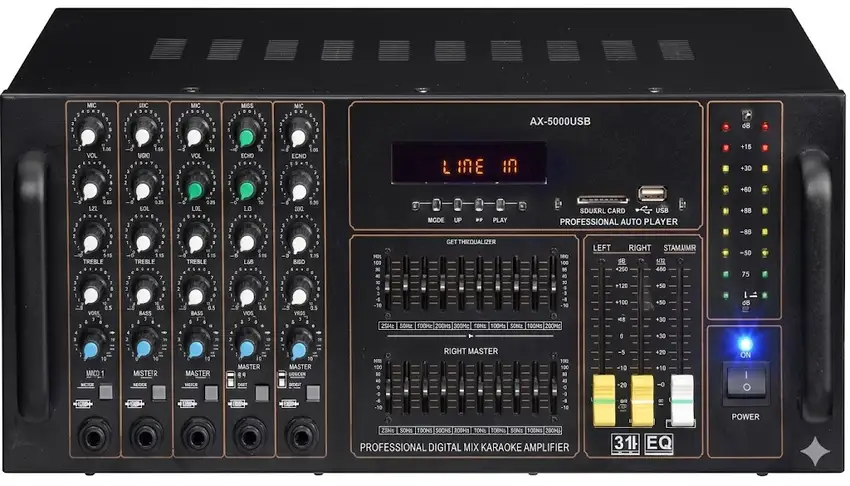The width and height of the screenshot is (850, 486).
Task: Turn the top white knob on second channel
Action: 143,132
